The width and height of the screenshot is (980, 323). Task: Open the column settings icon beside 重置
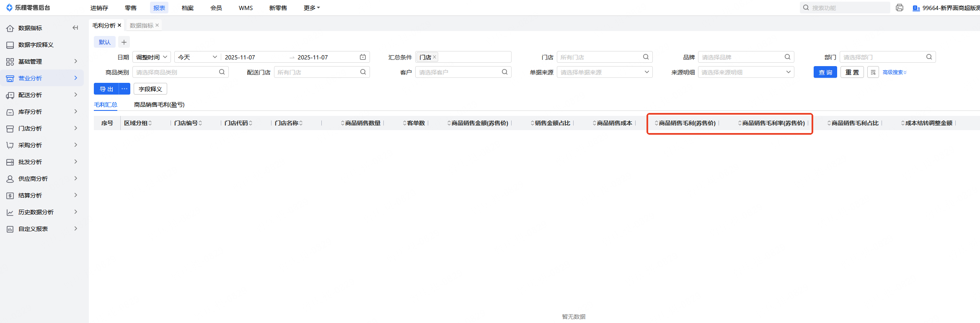point(873,72)
